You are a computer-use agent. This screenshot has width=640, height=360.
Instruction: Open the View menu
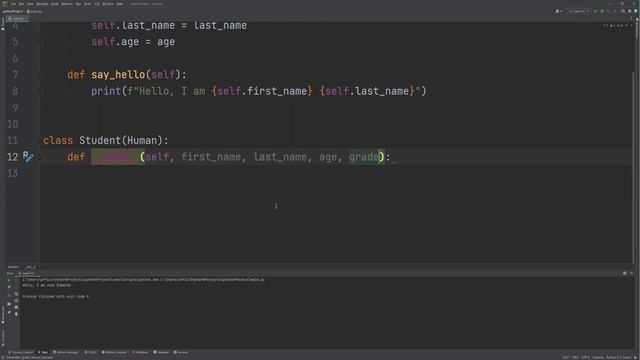click(30, 4)
